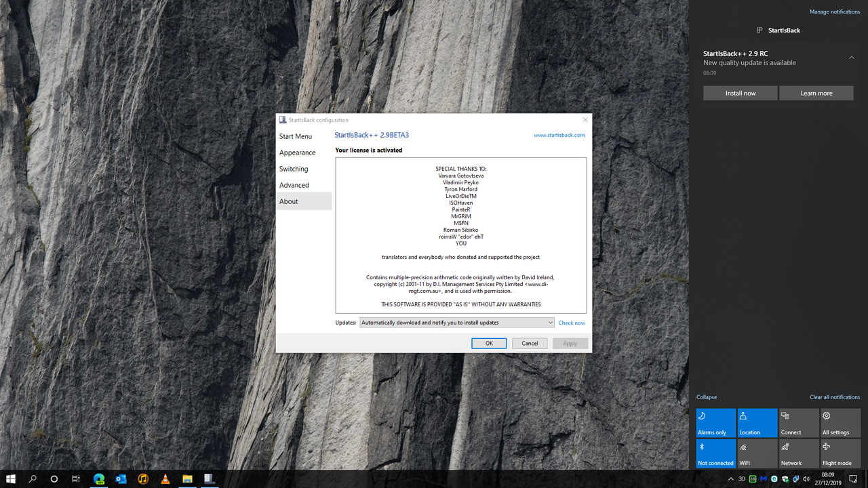Open the green-bordered tray icon
Image resolution: width=868 pixels, height=488 pixels.
752,479
